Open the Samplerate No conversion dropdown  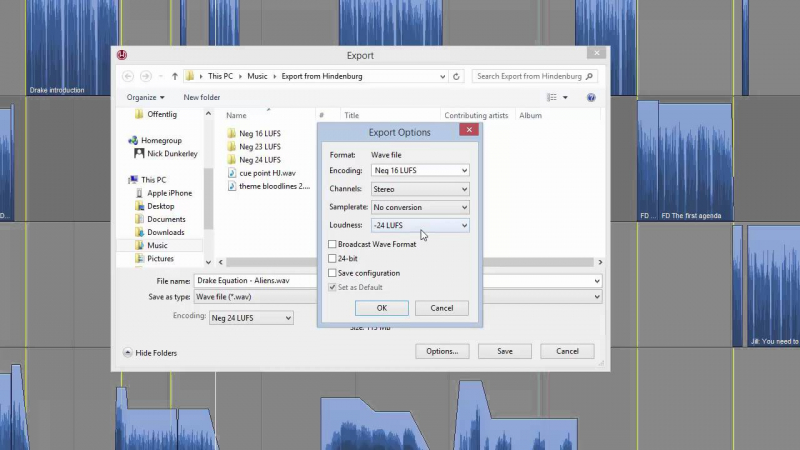pyautogui.click(x=420, y=207)
